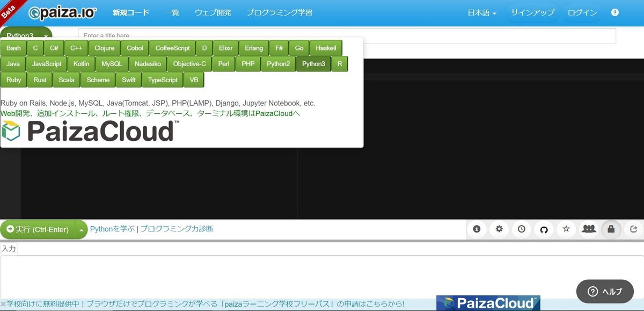
Task: Open the code information panel via info icon
Action: [477, 229]
